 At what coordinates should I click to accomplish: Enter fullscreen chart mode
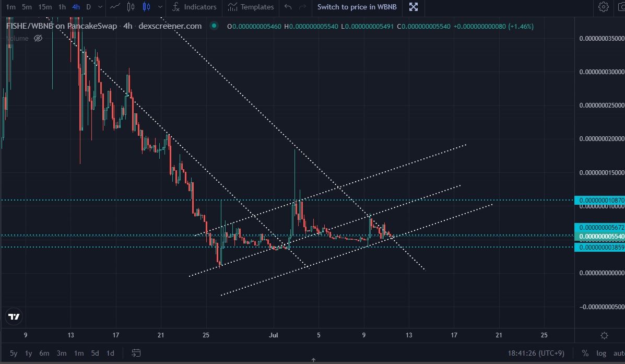[414, 7]
